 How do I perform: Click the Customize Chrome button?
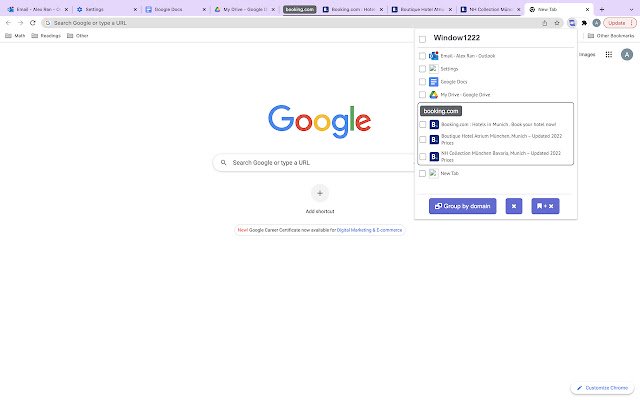pos(602,388)
